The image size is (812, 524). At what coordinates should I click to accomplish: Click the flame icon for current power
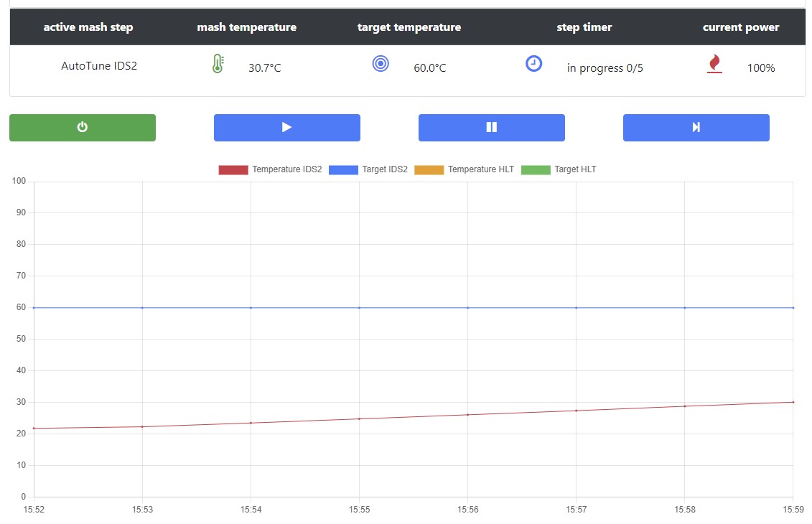point(714,65)
